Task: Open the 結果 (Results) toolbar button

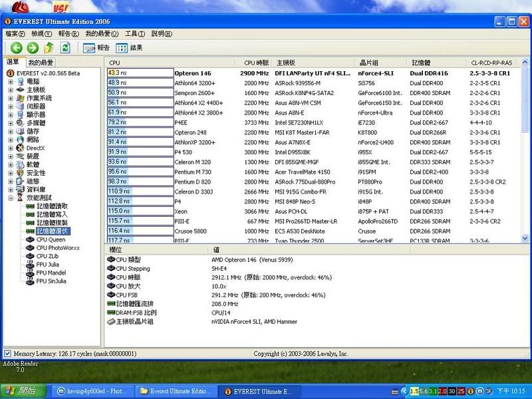Action: (x=130, y=48)
